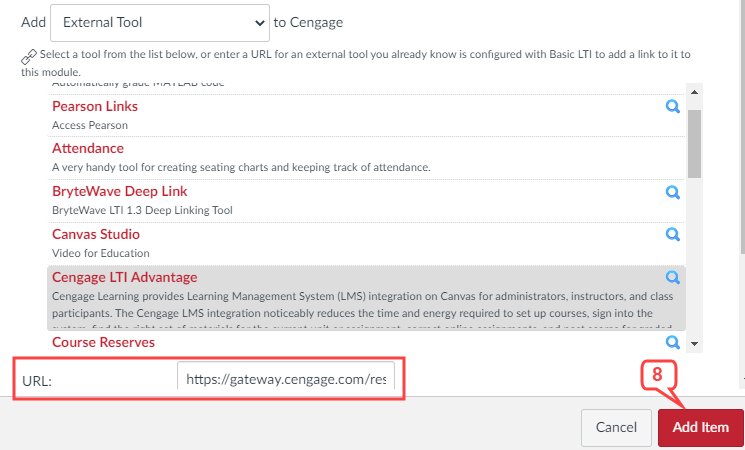
Task: Click the tool list scroll down arrow
Action: click(x=694, y=344)
